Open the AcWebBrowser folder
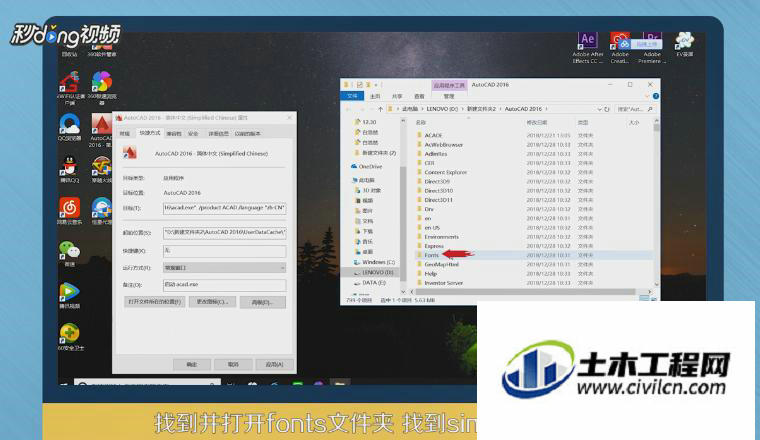 443,144
